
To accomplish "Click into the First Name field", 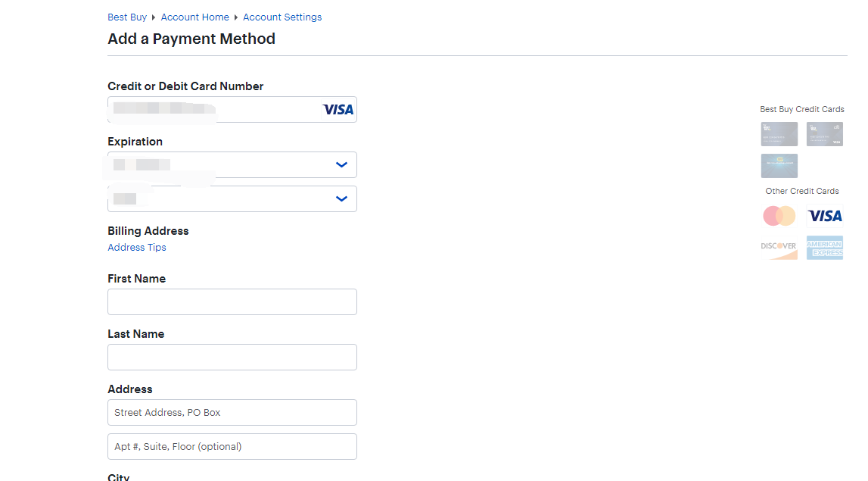I will click(232, 301).
